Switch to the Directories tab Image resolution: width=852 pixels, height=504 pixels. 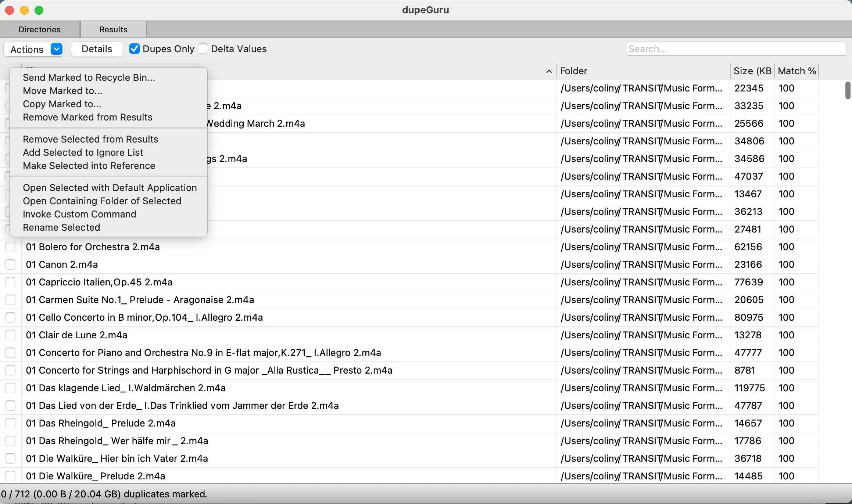pos(40,29)
